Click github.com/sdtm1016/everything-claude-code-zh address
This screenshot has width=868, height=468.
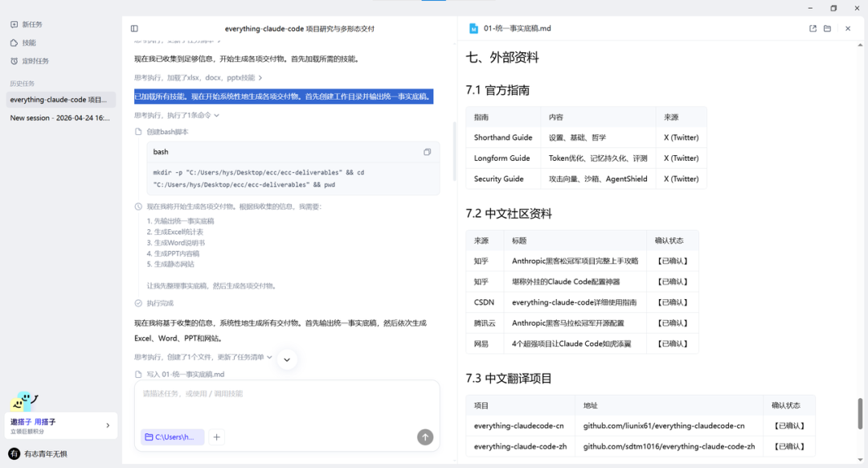click(669, 446)
